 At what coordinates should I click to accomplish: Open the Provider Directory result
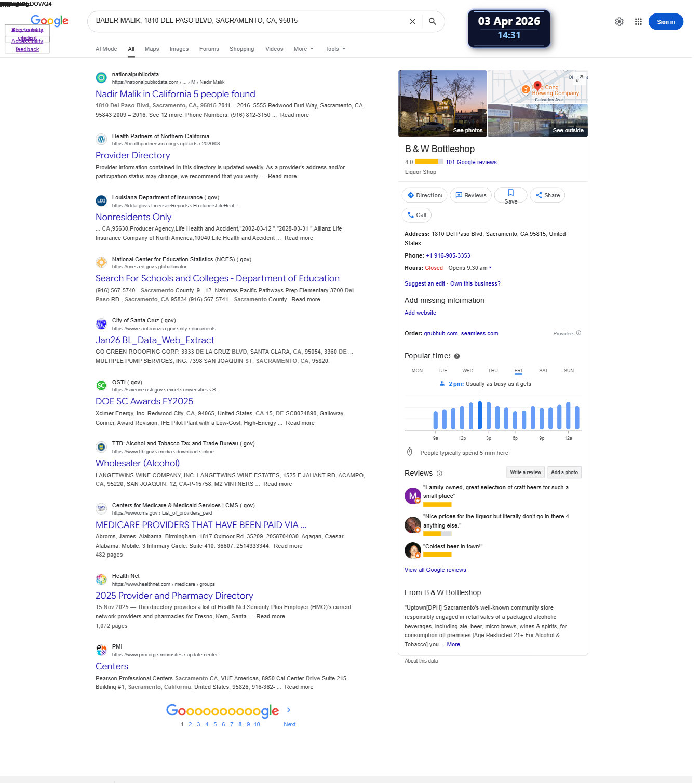coord(133,155)
